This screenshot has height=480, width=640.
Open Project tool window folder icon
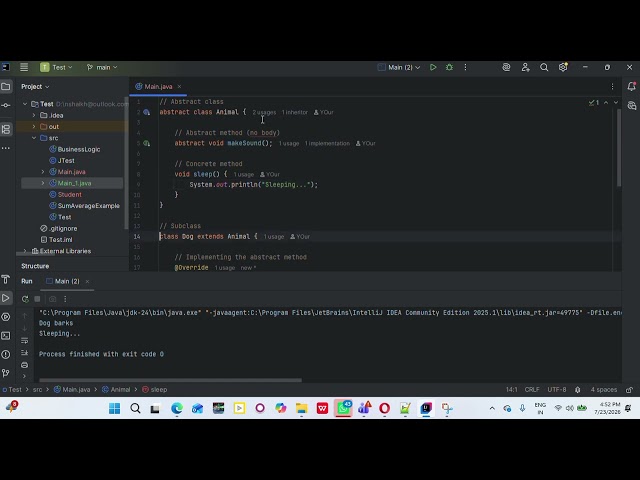(6, 87)
